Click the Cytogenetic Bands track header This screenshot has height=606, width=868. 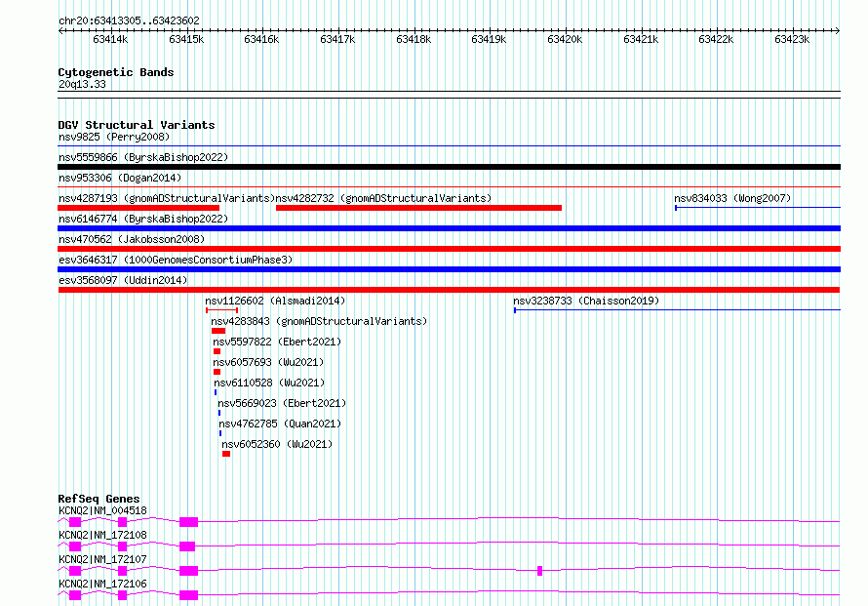[x=115, y=72]
